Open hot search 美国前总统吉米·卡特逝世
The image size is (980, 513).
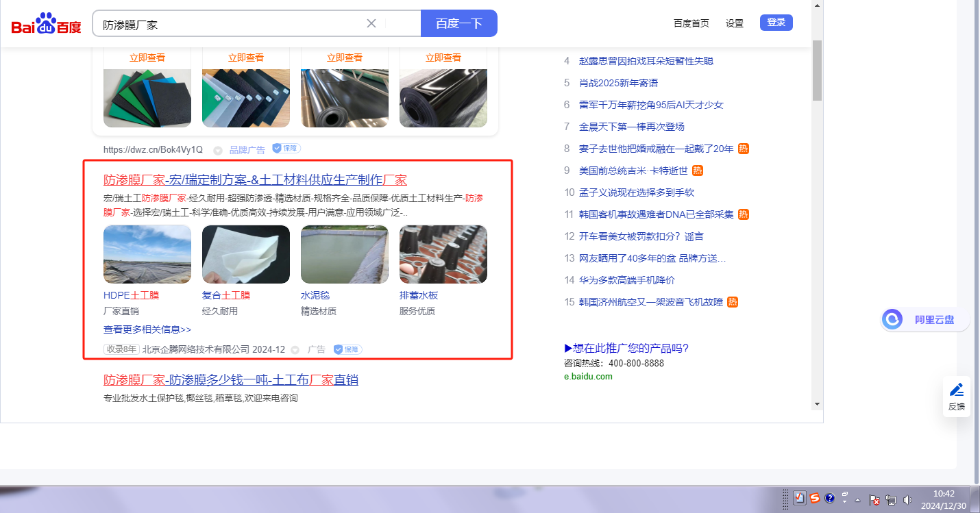click(x=633, y=171)
